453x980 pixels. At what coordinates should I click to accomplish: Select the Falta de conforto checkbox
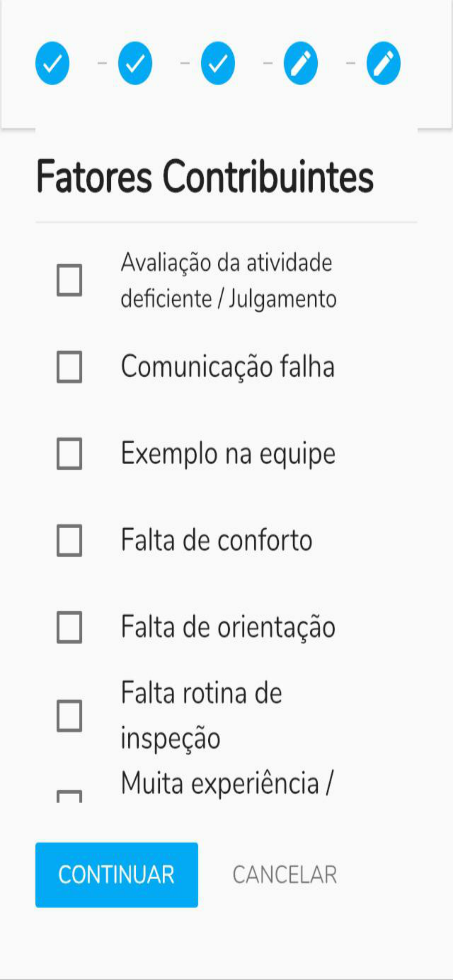tap(69, 541)
